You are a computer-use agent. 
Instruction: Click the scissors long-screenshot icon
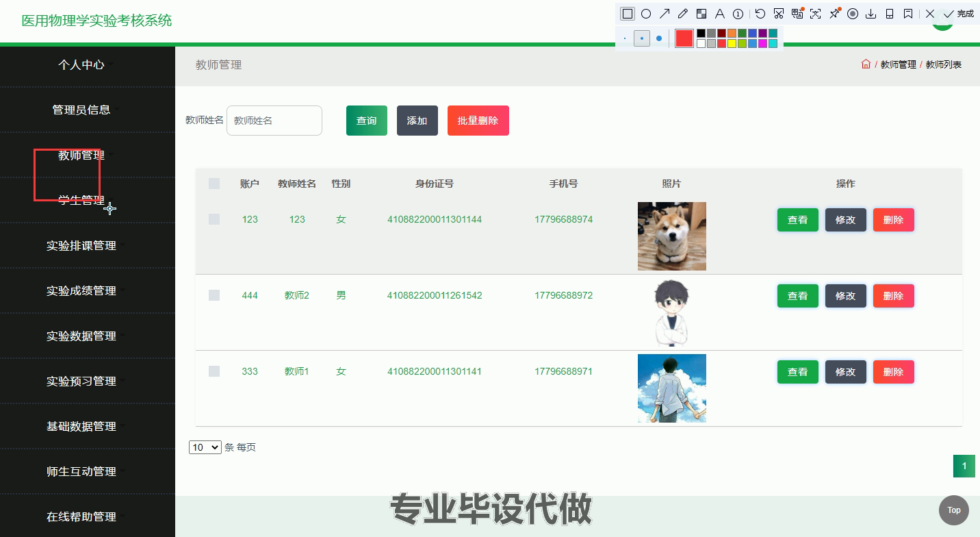779,14
